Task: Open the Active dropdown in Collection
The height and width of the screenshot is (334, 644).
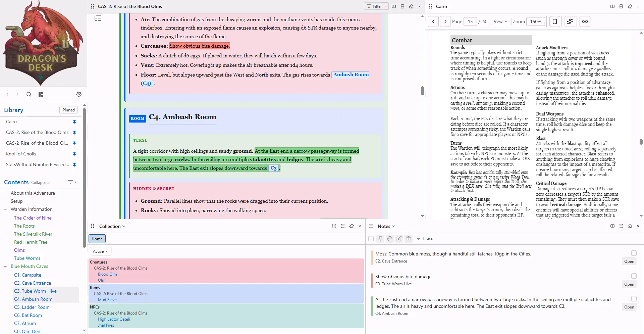Action: click(100, 251)
